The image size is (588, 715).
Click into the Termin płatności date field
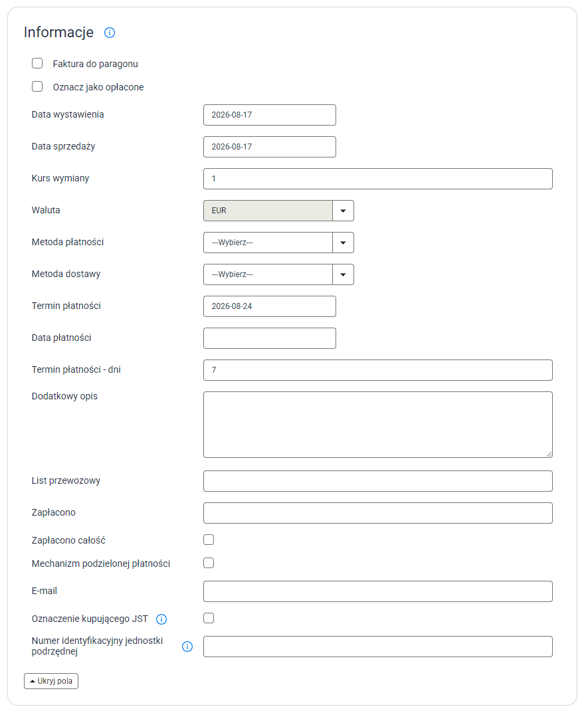269,306
